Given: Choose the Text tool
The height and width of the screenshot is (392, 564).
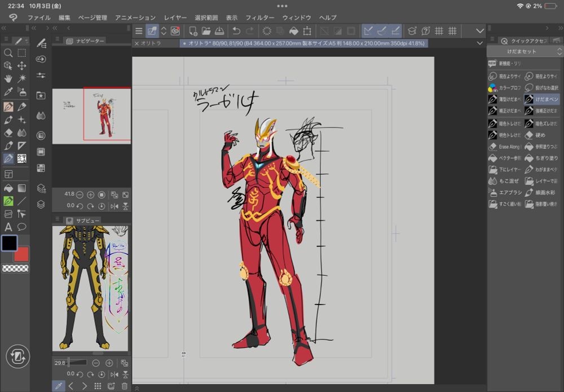Looking at the screenshot, I should [8, 227].
